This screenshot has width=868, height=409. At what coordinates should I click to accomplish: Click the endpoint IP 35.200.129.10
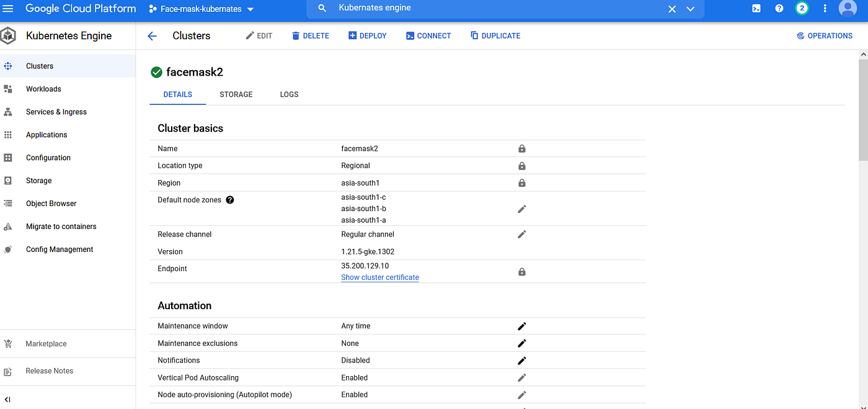(365, 266)
